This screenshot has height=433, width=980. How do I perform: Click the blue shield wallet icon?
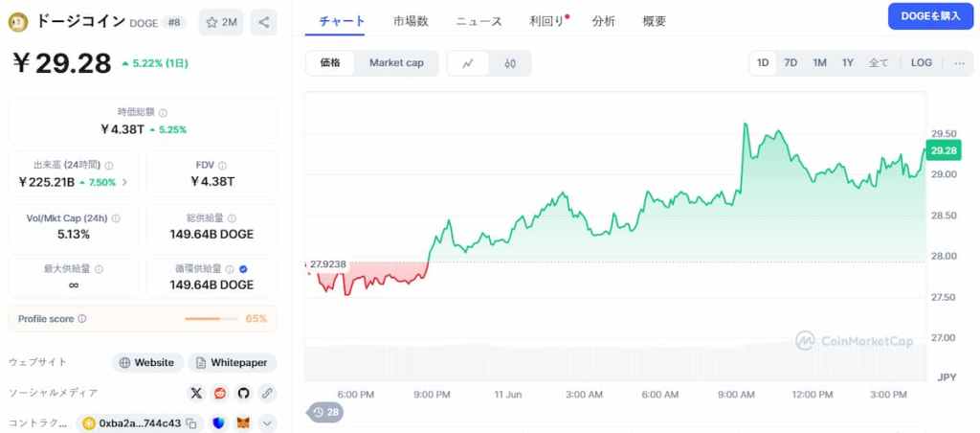(x=219, y=423)
